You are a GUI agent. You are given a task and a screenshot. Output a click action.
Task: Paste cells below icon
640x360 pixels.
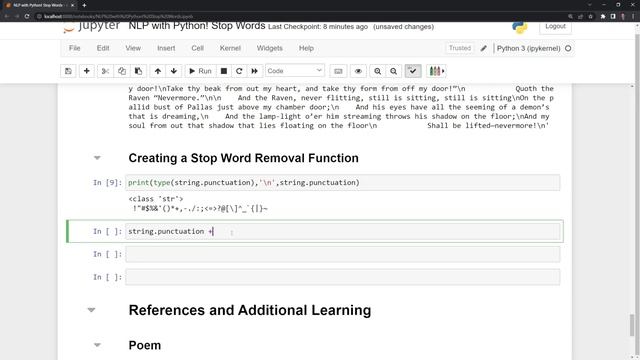pos(138,71)
